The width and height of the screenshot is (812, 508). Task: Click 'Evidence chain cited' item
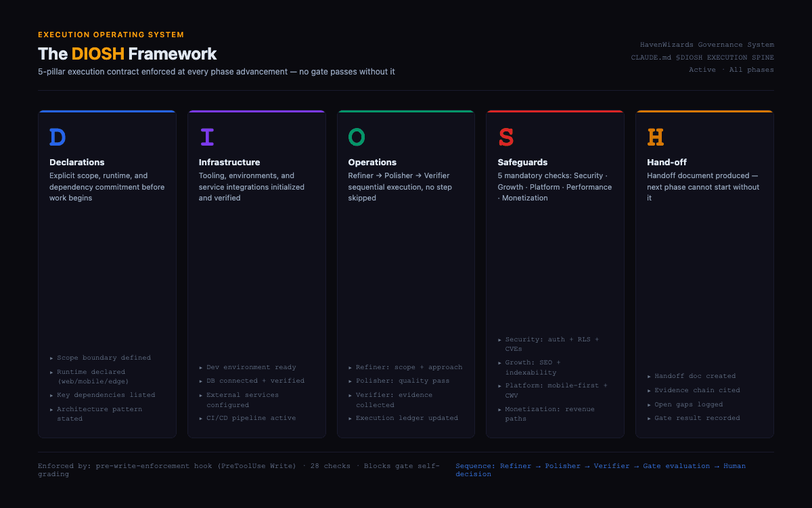click(x=694, y=390)
